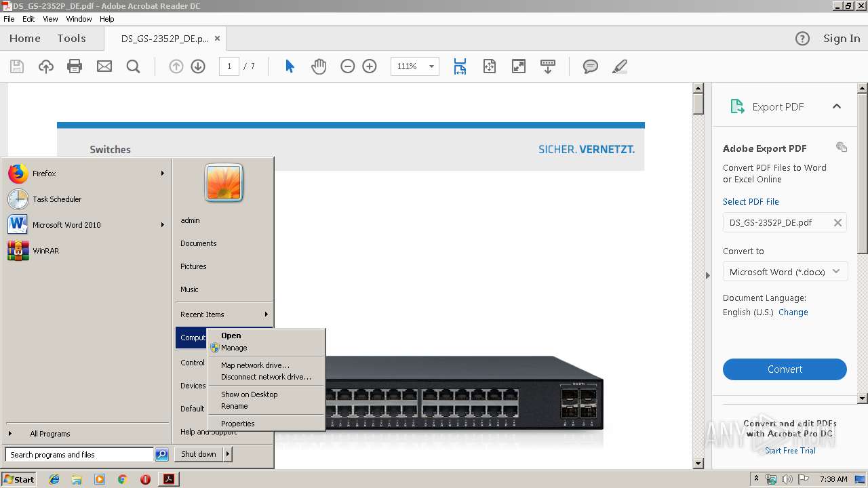Activate the Hand pan tool
This screenshot has height=488, width=868.
click(x=319, y=66)
